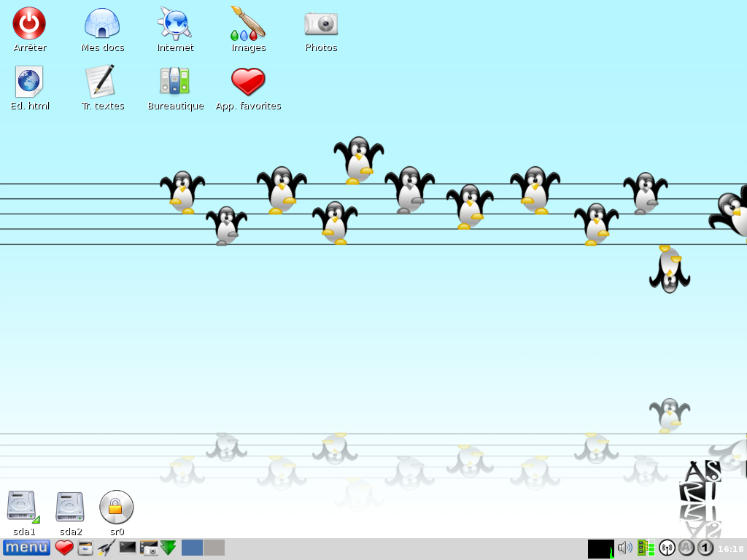Open the Mes docs igloo icon

tap(102, 23)
